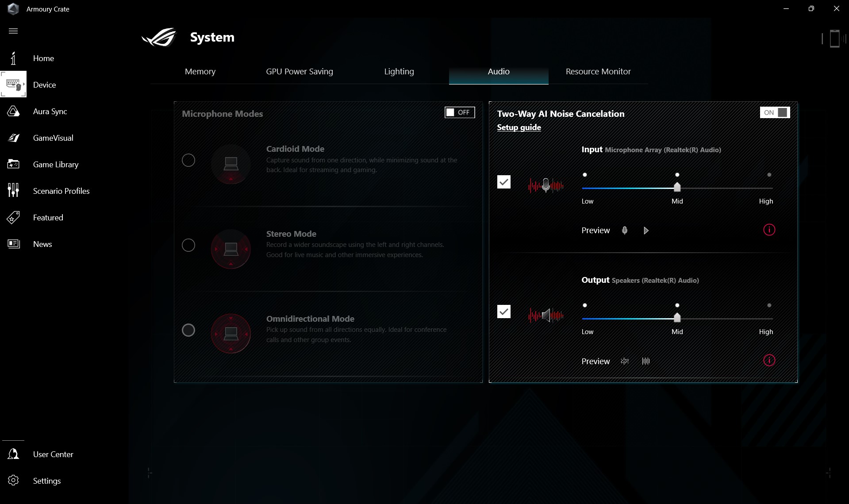Turn off Two-Way AI Noise Cancelation
This screenshot has width=849, height=504.
(774, 112)
